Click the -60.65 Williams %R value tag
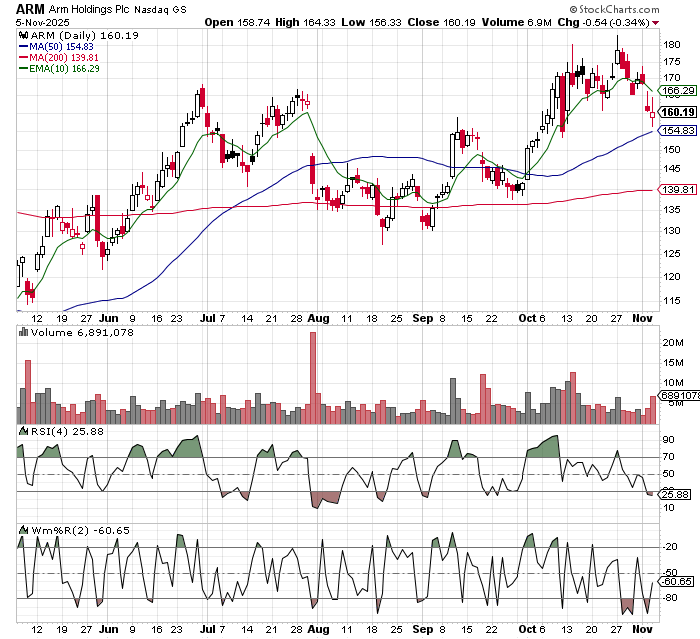 (677, 582)
